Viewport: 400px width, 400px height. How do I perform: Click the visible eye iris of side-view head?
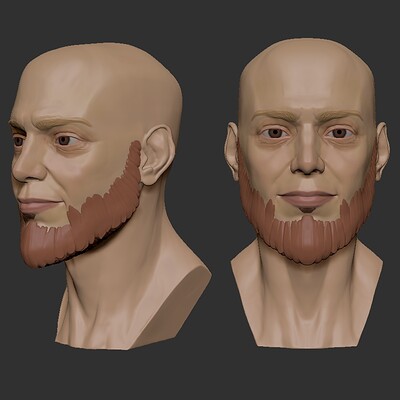[x=64, y=140]
